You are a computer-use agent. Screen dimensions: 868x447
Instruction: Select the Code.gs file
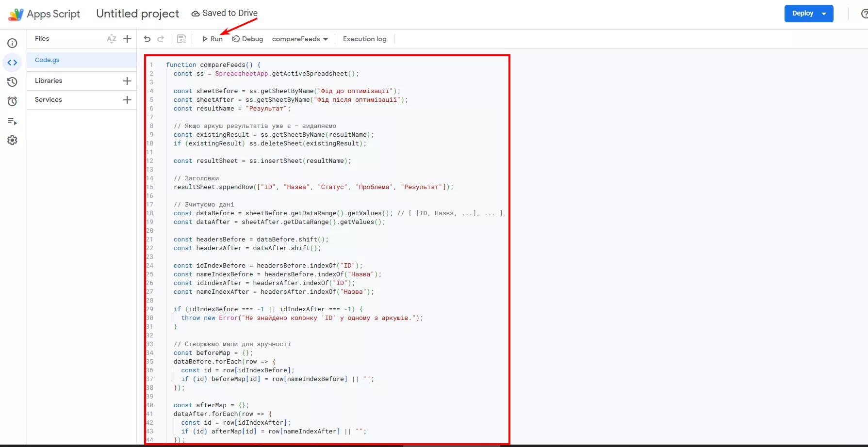[47, 60]
